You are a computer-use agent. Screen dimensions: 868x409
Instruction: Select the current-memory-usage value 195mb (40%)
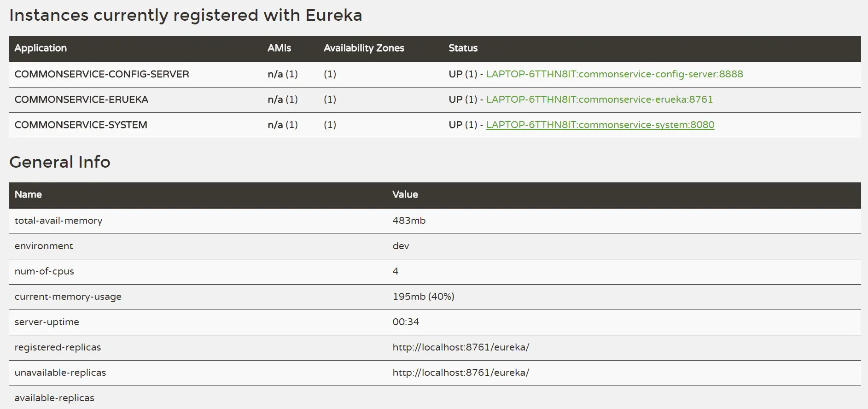423,297
